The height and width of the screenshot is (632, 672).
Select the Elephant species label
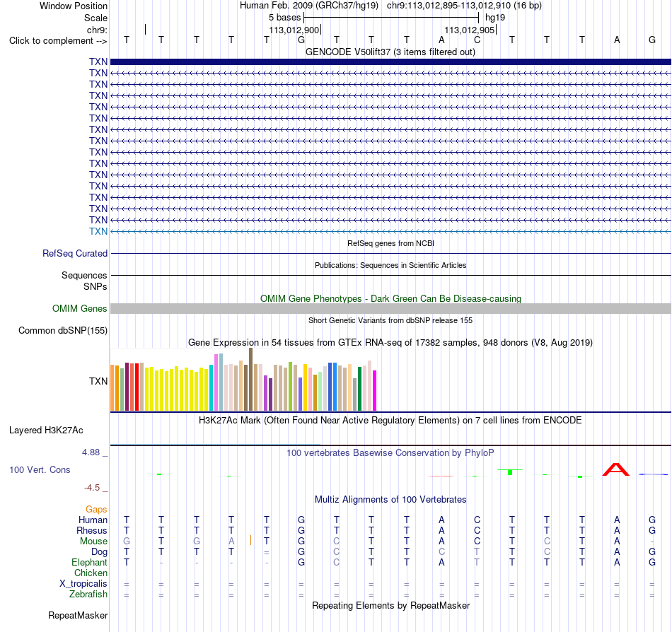coord(89,562)
